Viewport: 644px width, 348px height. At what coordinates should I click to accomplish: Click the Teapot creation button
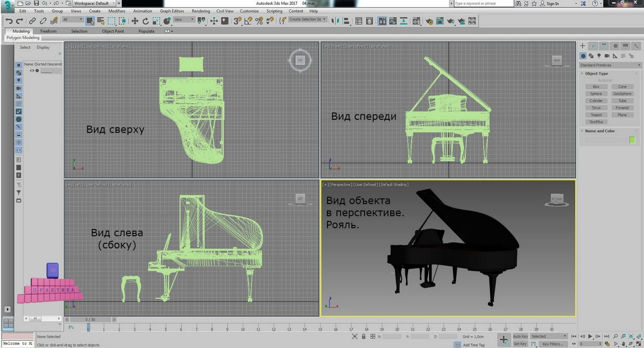[596, 114]
